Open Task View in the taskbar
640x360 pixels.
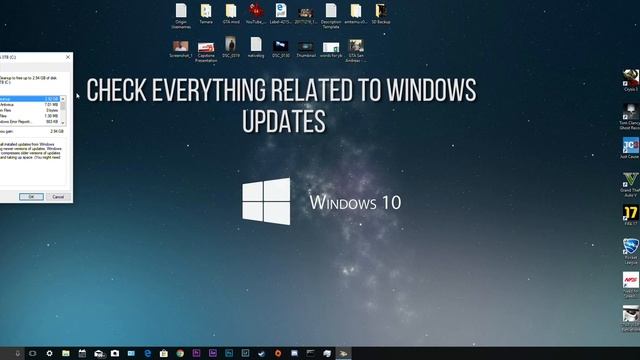(33, 353)
